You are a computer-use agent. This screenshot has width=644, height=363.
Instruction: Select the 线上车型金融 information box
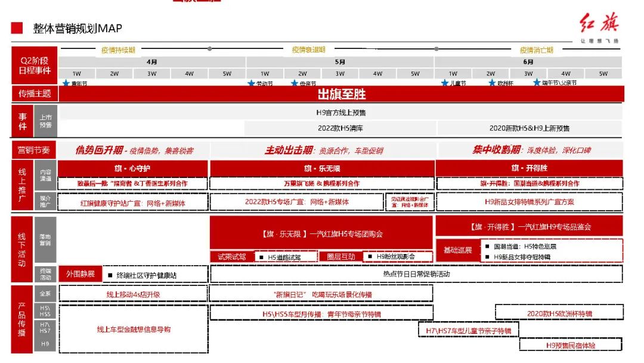click(x=134, y=329)
